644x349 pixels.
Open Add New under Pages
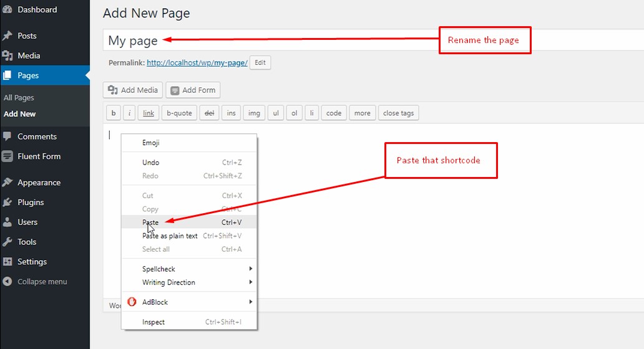point(20,114)
